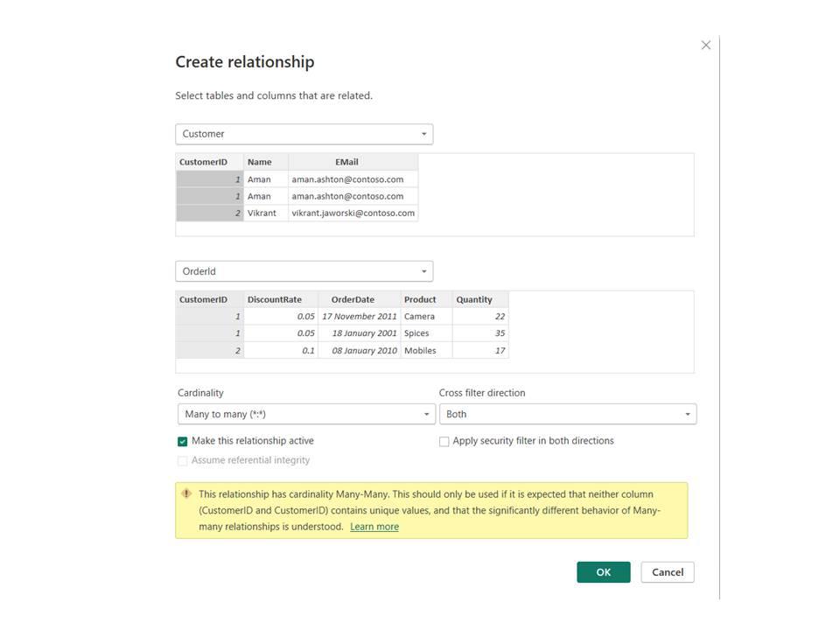Click the warning icon in yellow banner

coord(186,493)
